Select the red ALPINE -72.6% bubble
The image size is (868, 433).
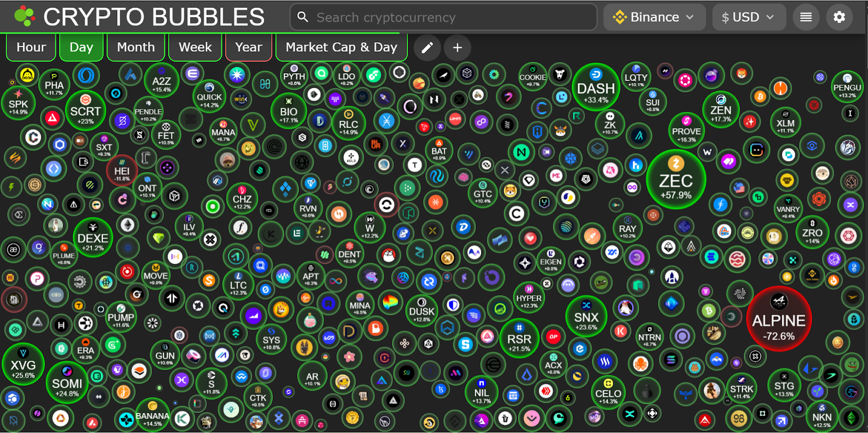(778, 319)
